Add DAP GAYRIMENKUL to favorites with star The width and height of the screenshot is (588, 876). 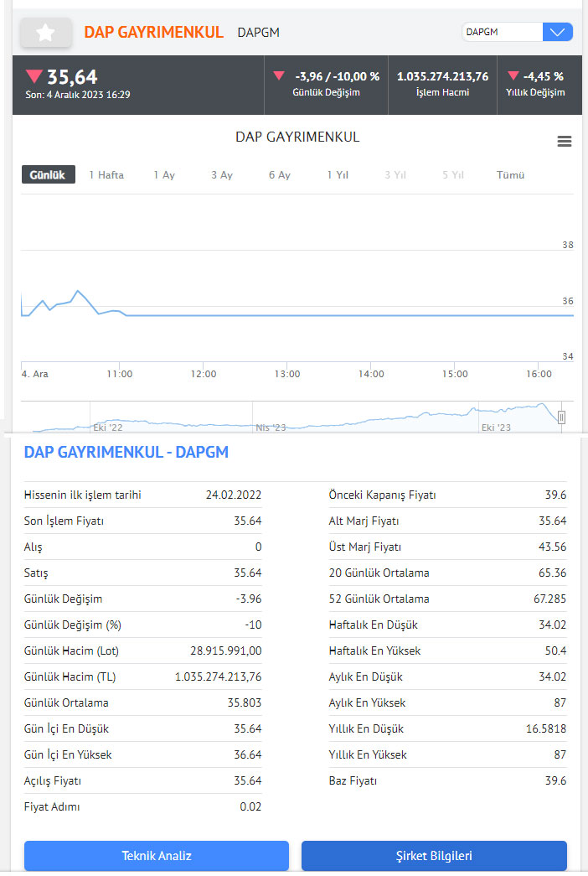click(46, 33)
